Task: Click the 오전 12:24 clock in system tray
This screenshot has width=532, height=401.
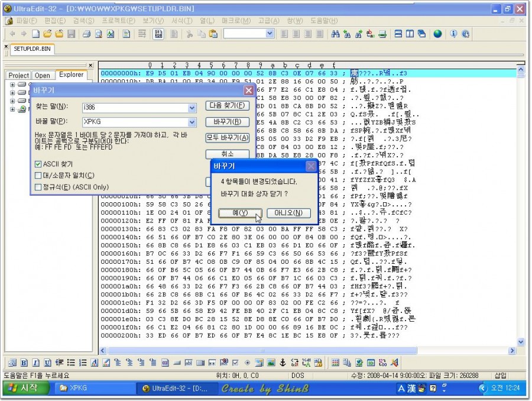Action: 505,388
